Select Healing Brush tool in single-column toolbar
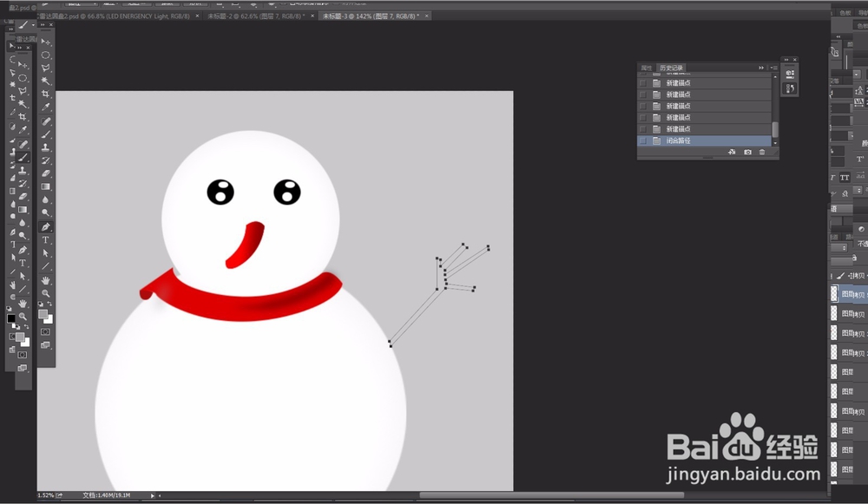The image size is (868, 504). pyautogui.click(x=45, y=121)
